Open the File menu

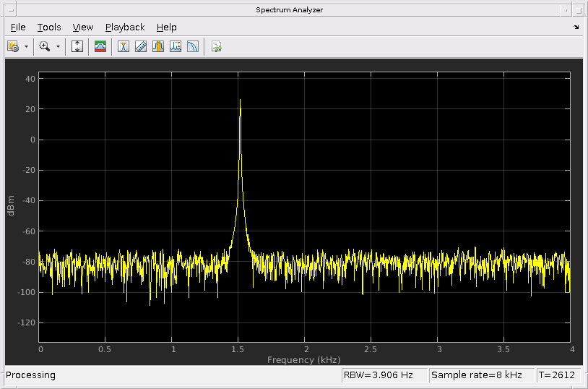(18, 27)
